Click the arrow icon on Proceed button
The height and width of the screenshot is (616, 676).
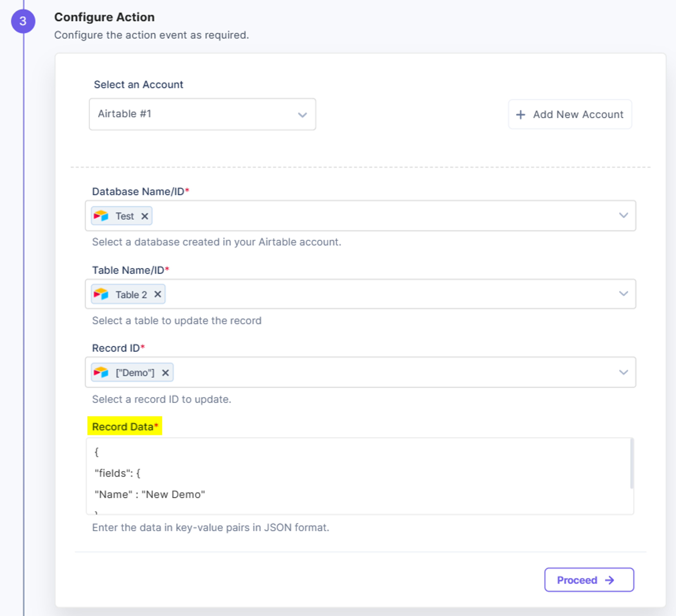(610, 580)
